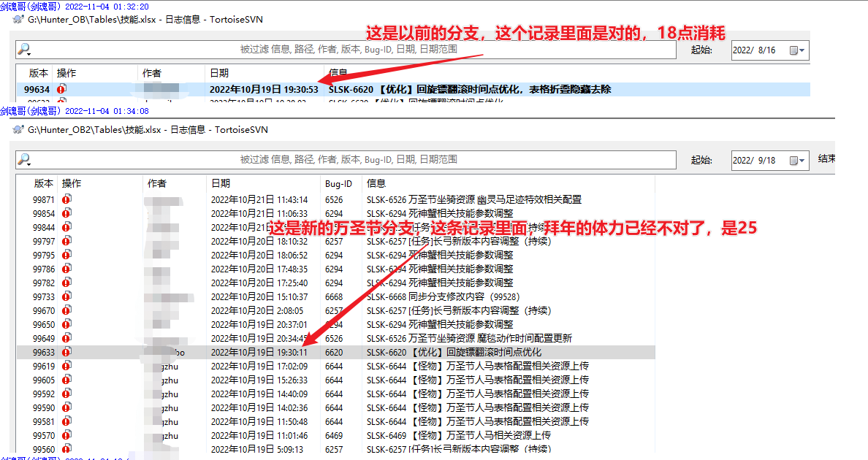The width and height of the screenshot is (868, 460).
Task: Click TortoiseSVN icon in Hunter_OB2 title bar
Action: [18, 130]
